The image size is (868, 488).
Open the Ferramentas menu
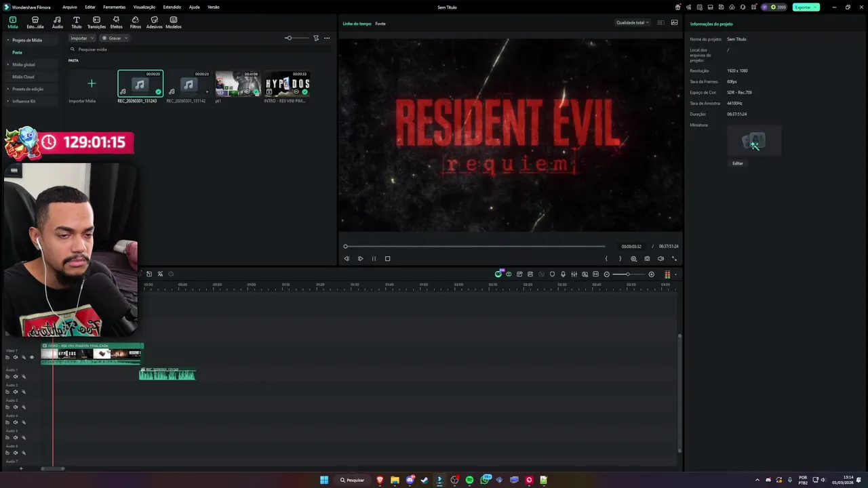point(114,7)
